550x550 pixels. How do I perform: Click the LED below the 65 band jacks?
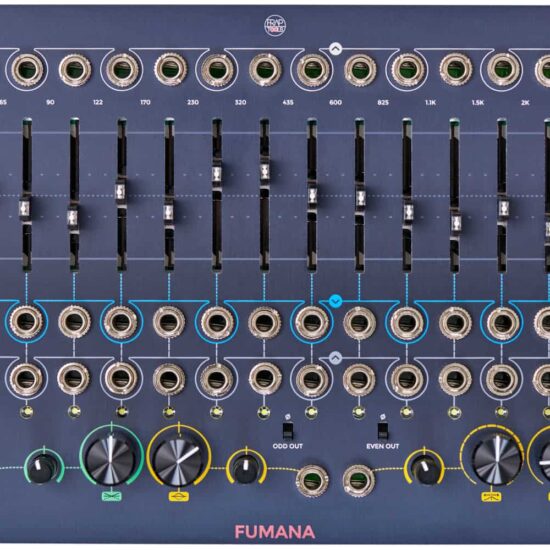click(26, 411)
